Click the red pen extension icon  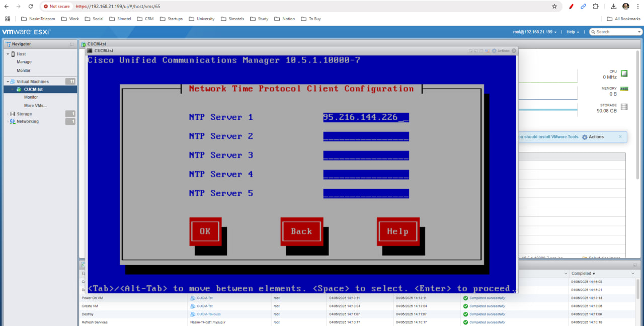click(x=571, y=7)
